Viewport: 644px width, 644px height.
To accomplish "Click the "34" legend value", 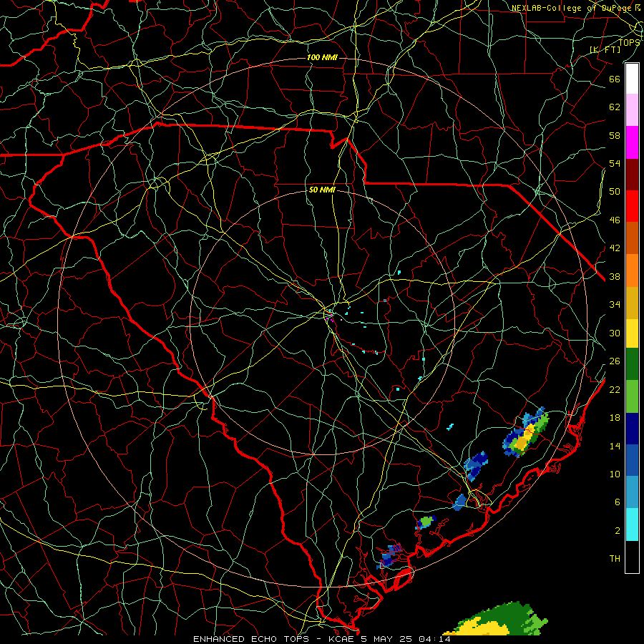I will (x=615, y=305).
